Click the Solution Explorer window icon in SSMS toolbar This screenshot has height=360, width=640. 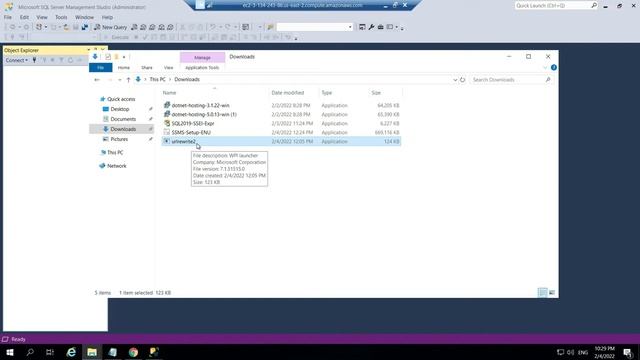[x=362, y=27]
